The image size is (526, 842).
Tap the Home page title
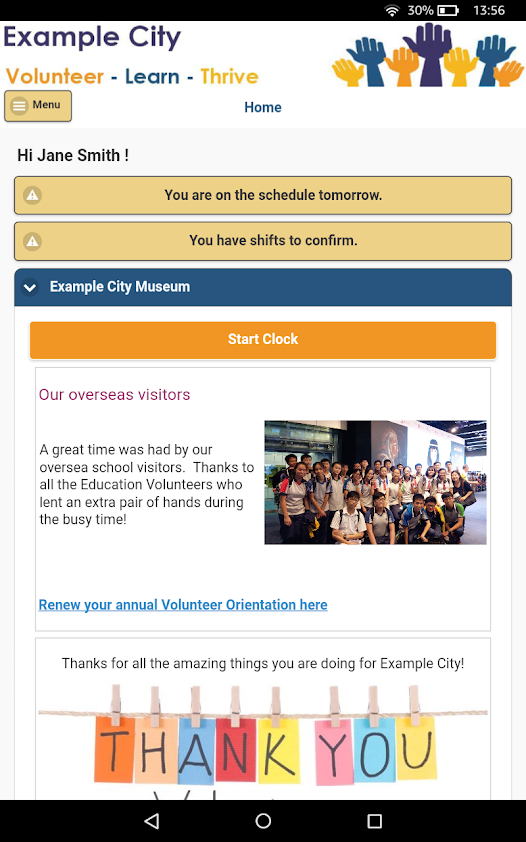263,107
